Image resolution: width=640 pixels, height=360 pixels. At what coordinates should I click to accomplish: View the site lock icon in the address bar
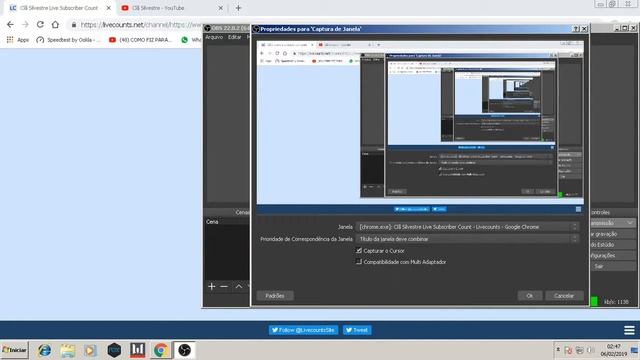(74, 24)
